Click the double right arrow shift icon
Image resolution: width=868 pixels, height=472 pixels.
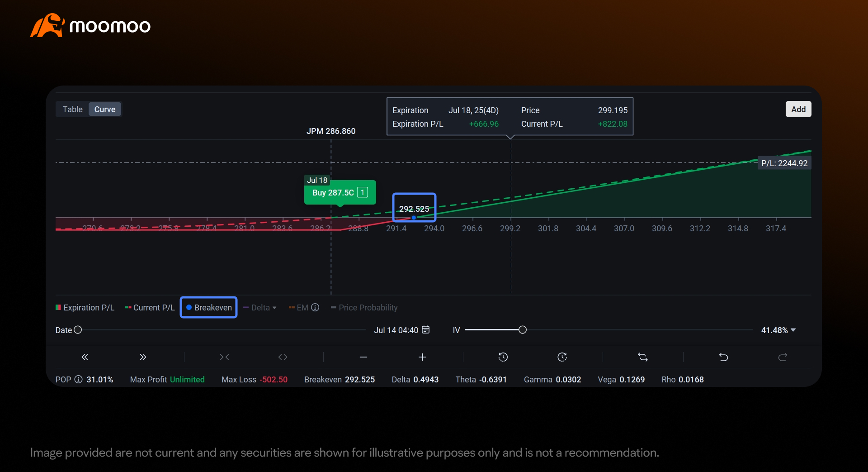[x=143, y=357]
